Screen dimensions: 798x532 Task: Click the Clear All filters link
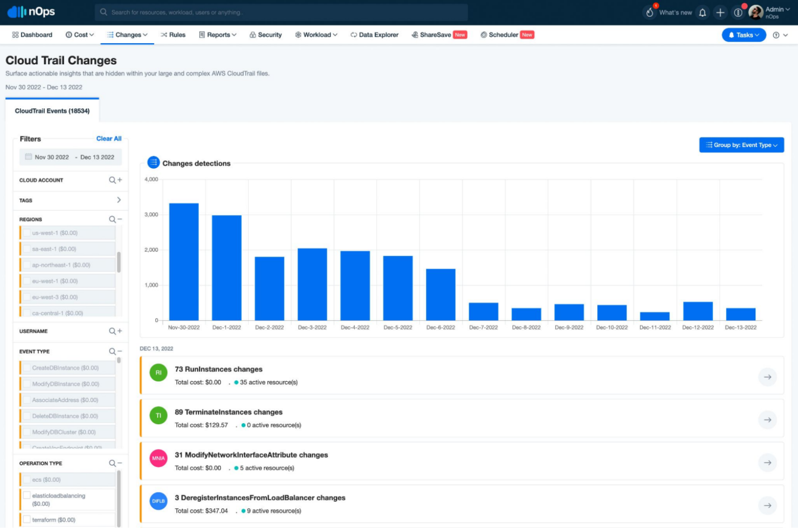coord(109,139)
